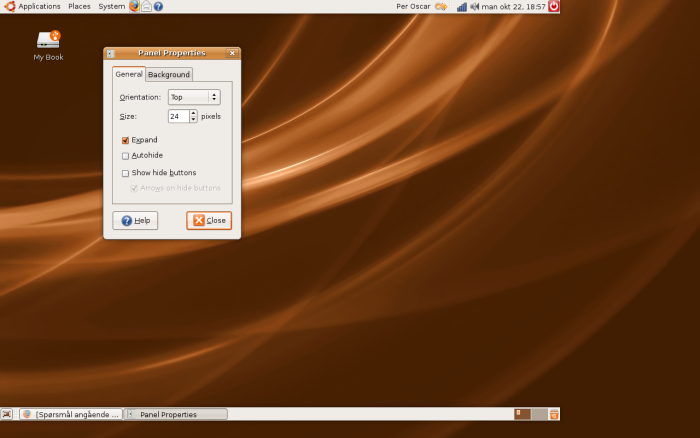
Task: Open the Trash icon in bottom panel
Action: click(554, 414)
